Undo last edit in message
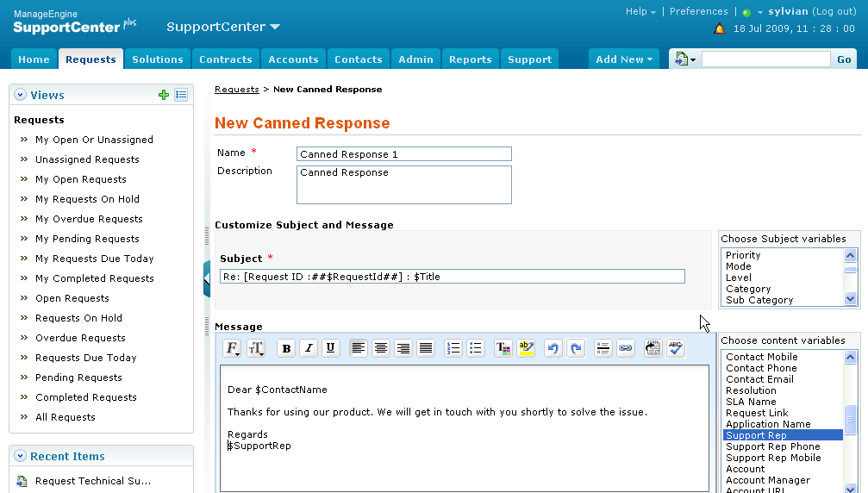 pyautogui.click(x=553, y=348)
